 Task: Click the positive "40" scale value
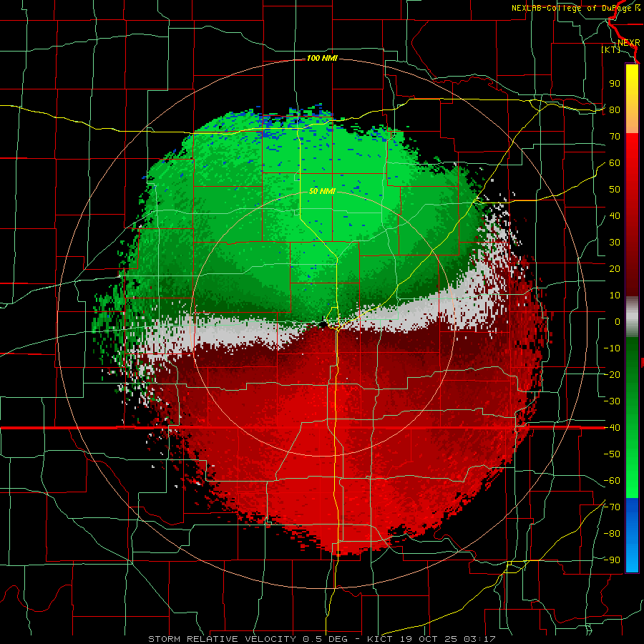[x=615, y=215]
